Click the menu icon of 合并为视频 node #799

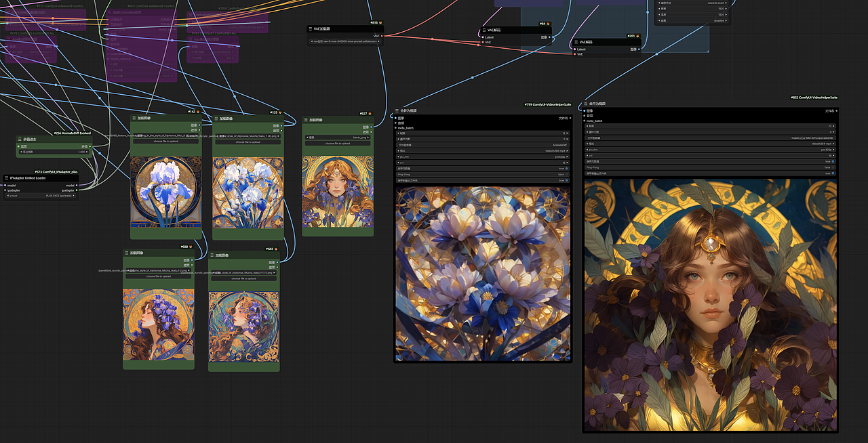coord(397,110)
